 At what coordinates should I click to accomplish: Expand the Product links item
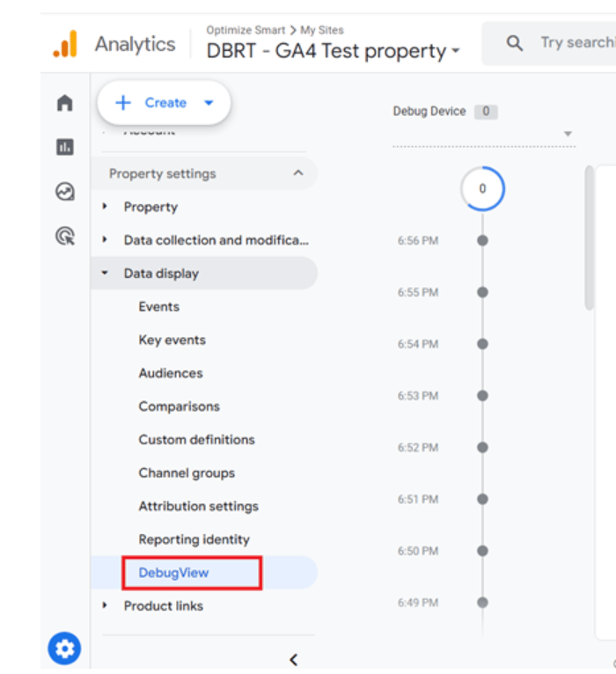[x=105, y=605]
